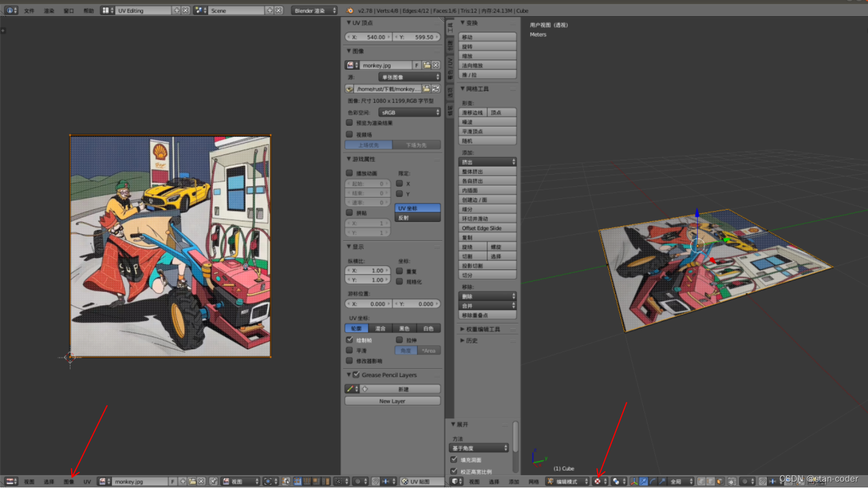Enable the 预览为渲染结果 checkbox

pos(350,123)
